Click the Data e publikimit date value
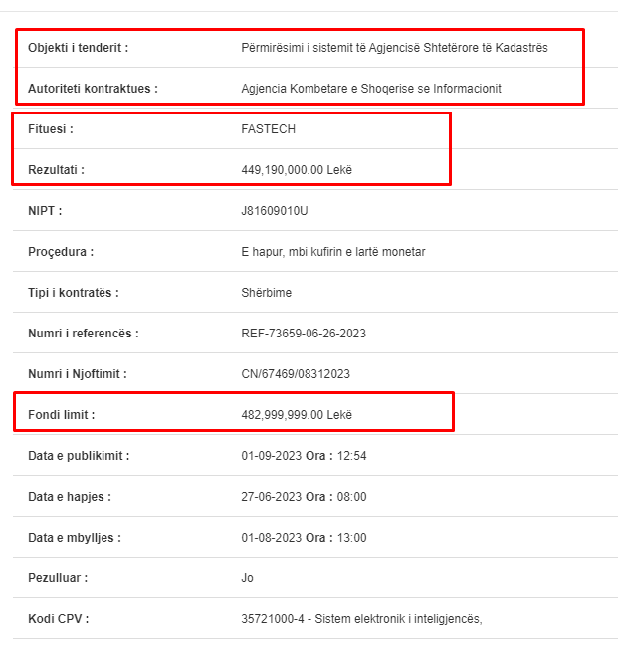 [304, 456]
